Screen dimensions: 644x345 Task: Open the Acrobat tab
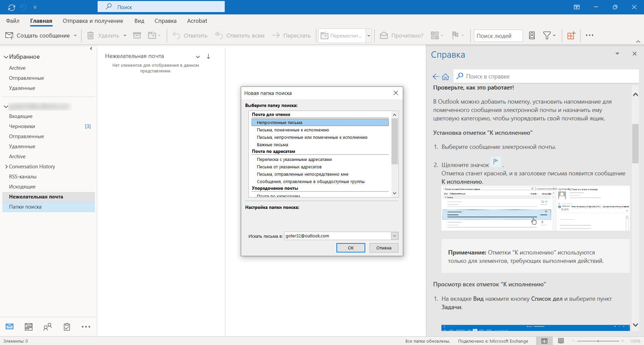197,21
